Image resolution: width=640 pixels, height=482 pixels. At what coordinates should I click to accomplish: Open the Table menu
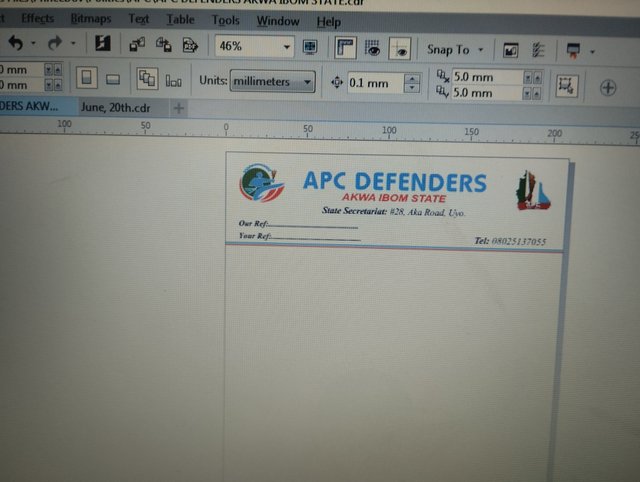pyautogui.click(x=180, y=20)
